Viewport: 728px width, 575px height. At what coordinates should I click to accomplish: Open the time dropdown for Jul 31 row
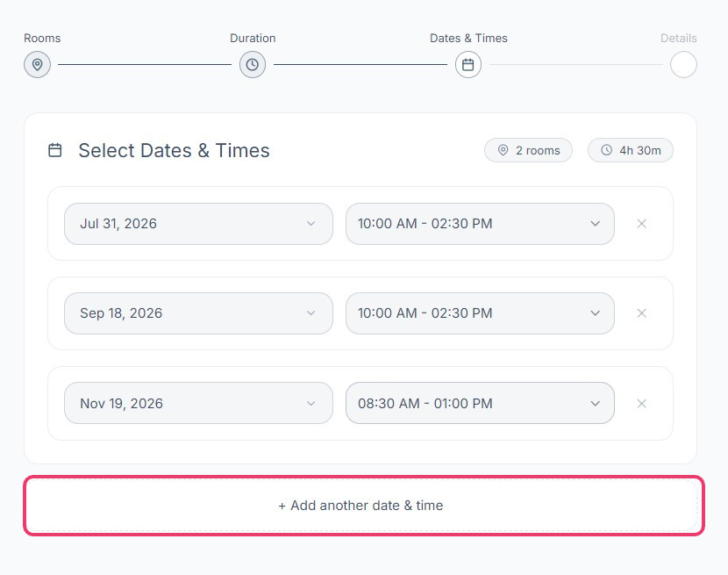(x=480, y=224)
